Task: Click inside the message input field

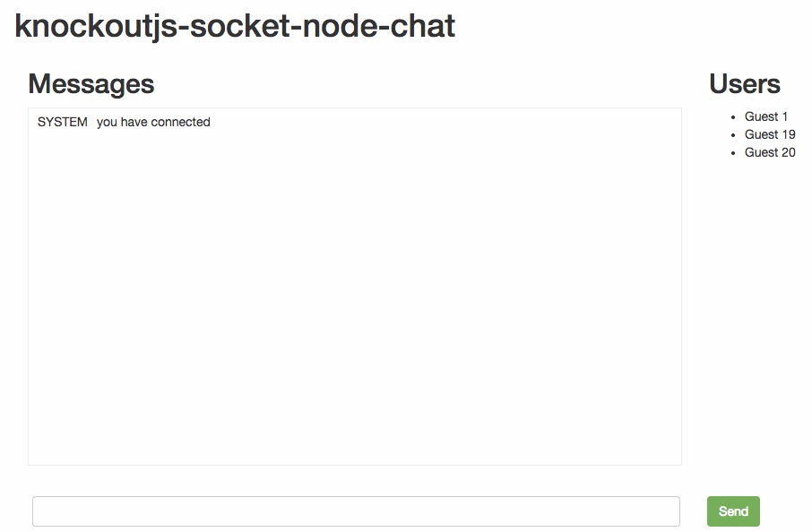Action: point(355,511)
